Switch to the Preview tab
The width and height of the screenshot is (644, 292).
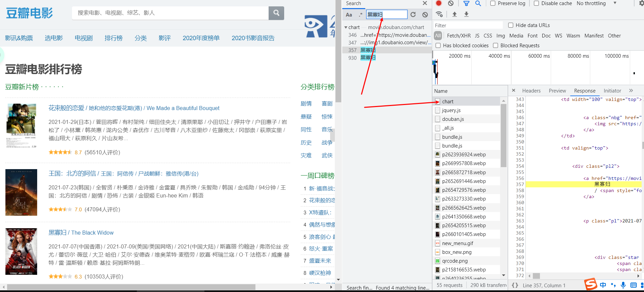(x=557, y=91)
